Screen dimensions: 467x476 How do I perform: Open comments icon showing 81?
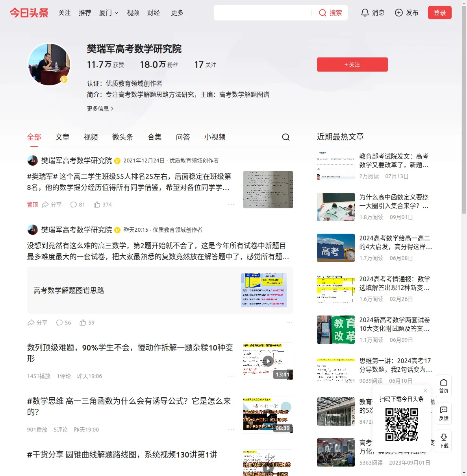[x=77, y=205]
